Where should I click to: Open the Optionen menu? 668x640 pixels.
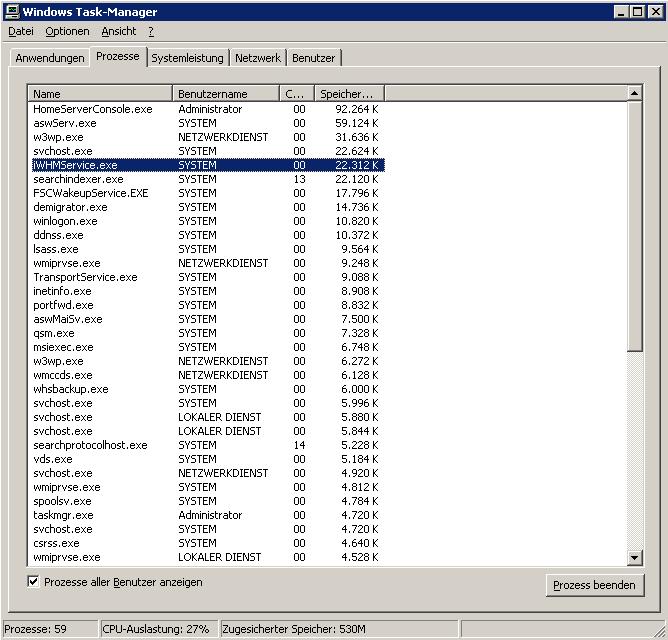(x=67, y=32)
